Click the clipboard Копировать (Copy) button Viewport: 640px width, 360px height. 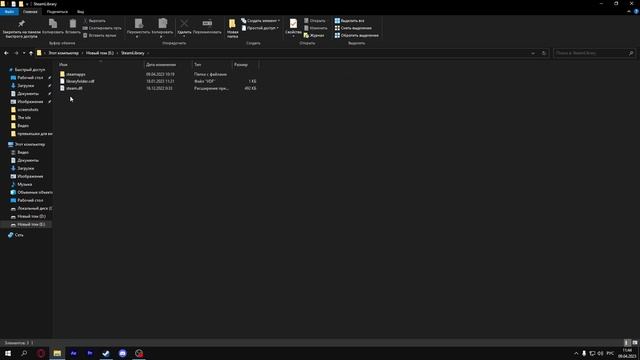(53, 27)
